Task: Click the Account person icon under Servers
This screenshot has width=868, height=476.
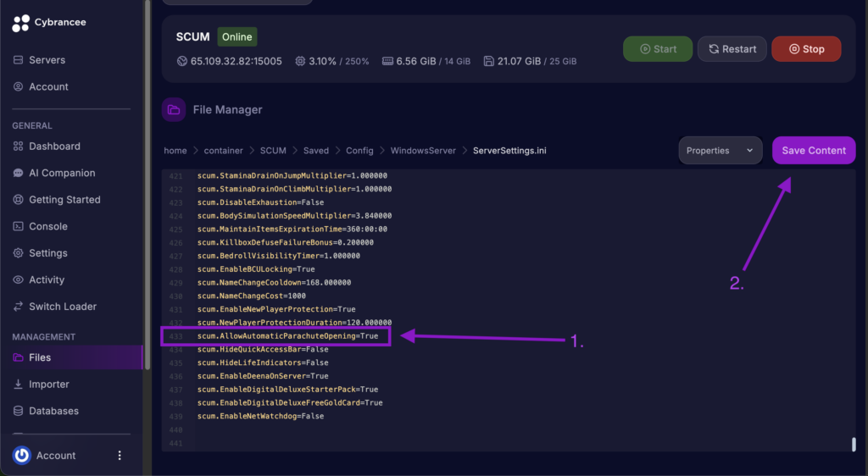Action: coord(19,86)
